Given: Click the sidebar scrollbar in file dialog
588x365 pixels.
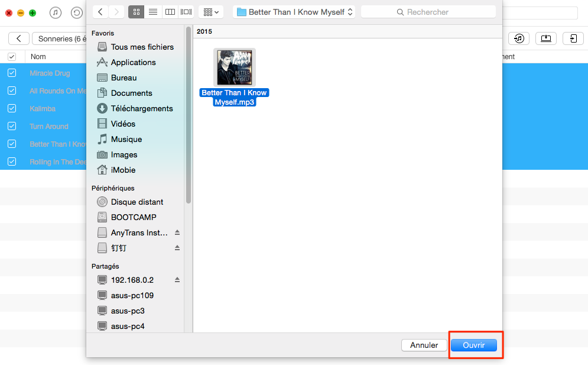Looking at the screenshot, I should click(189, 115).
